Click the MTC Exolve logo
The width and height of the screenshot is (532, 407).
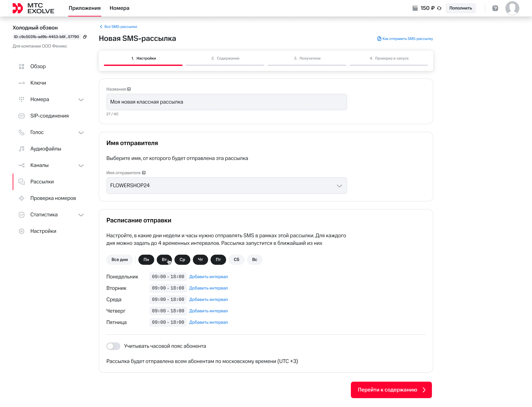[x=33, y=8]
